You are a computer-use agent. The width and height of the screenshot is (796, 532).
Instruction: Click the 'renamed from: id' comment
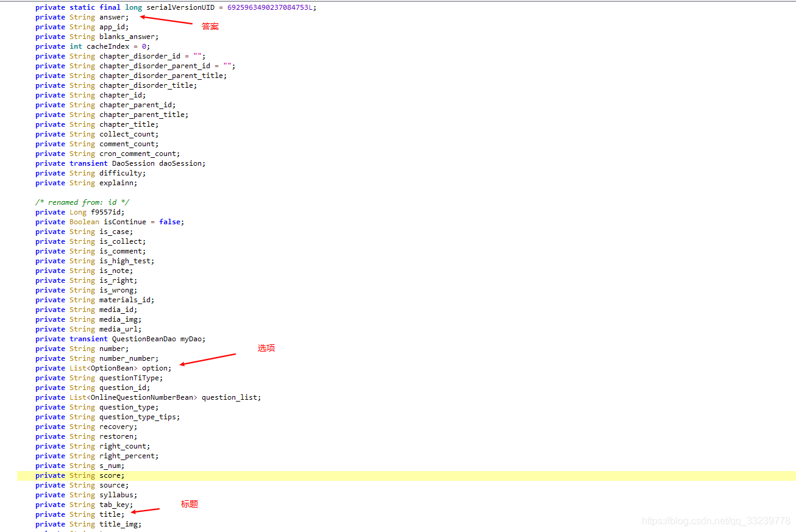click(82, 202)
